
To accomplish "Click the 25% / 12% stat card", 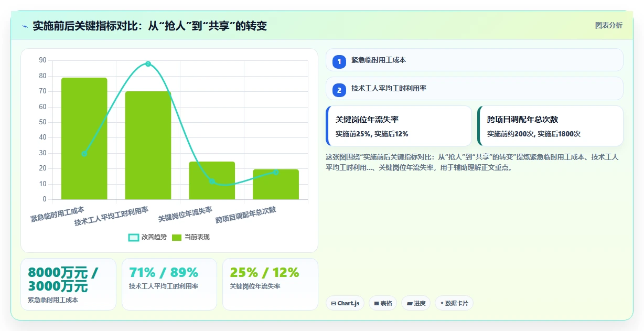I will click(x=270, y=284).
